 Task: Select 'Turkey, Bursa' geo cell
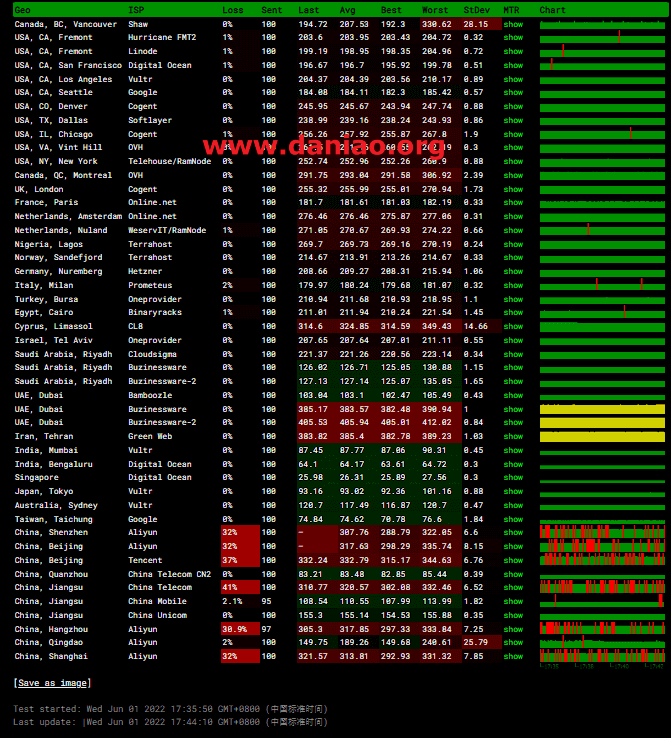coord(46,299)
